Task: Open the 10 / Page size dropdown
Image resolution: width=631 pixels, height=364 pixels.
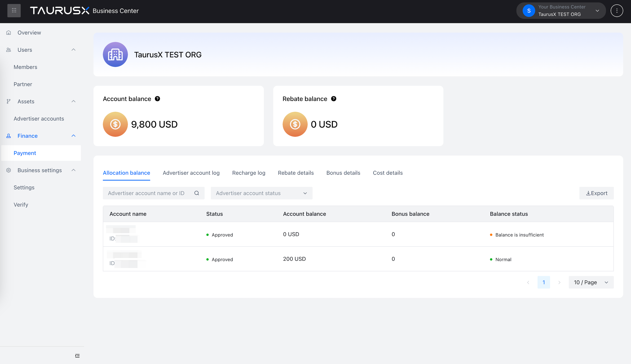Action: [591, 282]
